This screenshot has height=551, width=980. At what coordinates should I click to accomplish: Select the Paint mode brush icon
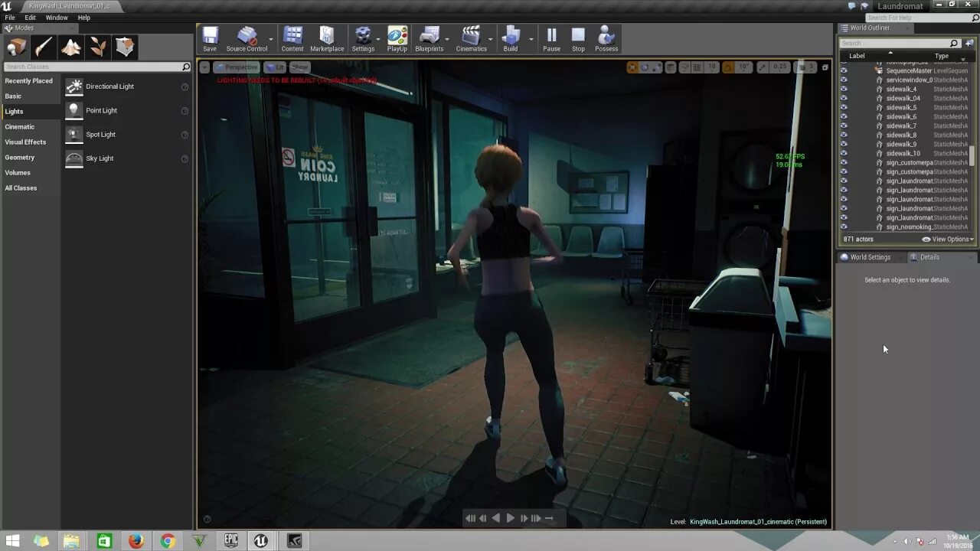click(44, 47)
